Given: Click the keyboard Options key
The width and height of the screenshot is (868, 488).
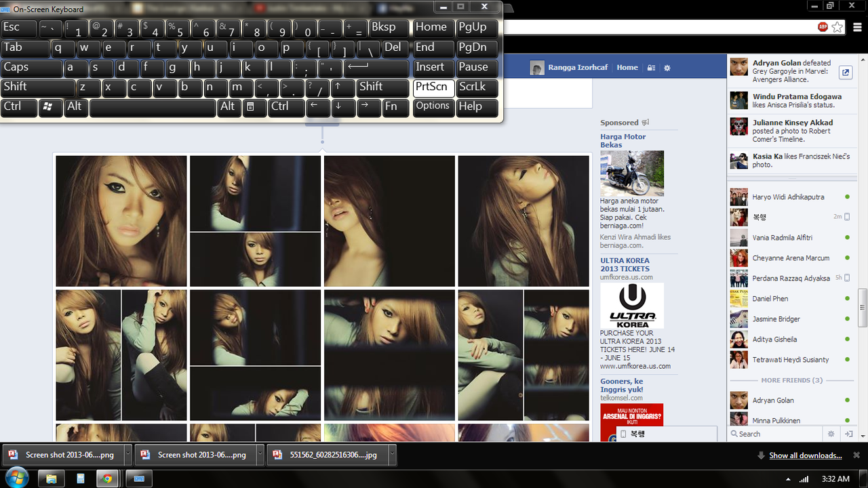Looking at the screenshot, I should pyautogui.click(x=434, y=107).
